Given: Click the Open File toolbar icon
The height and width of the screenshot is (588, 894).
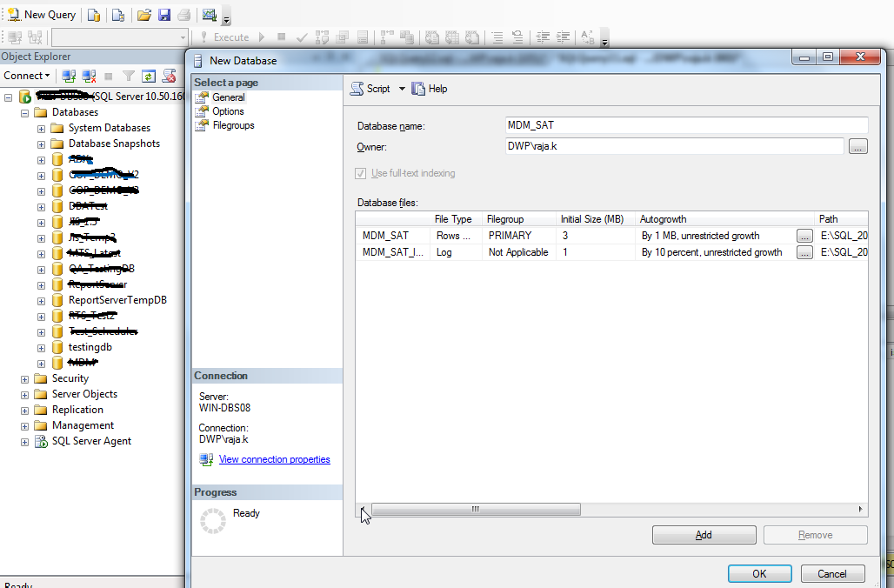Looking at the screenshot, I should point(143,14).
